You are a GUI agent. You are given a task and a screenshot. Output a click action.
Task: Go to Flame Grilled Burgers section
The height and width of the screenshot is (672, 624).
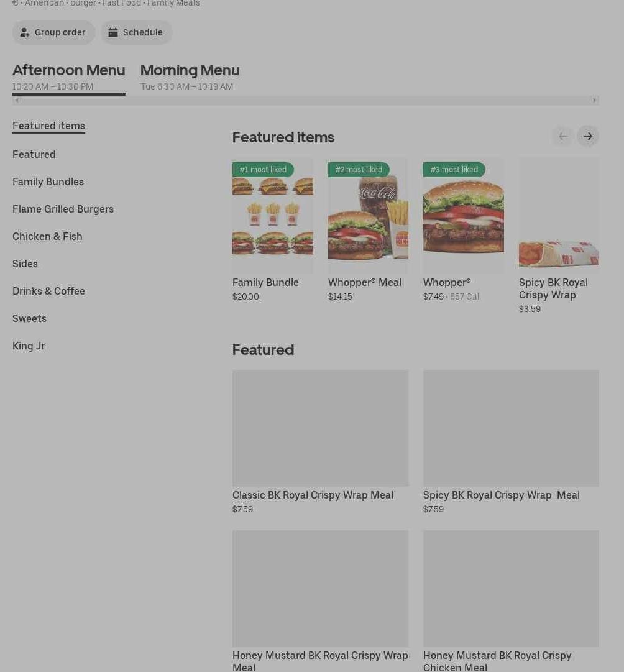[x=63, y=209]
